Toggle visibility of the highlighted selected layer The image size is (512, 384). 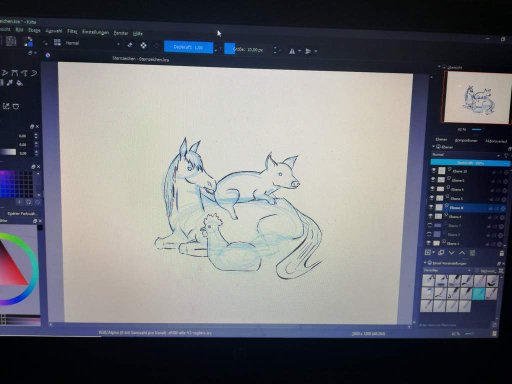pos(431,207)
